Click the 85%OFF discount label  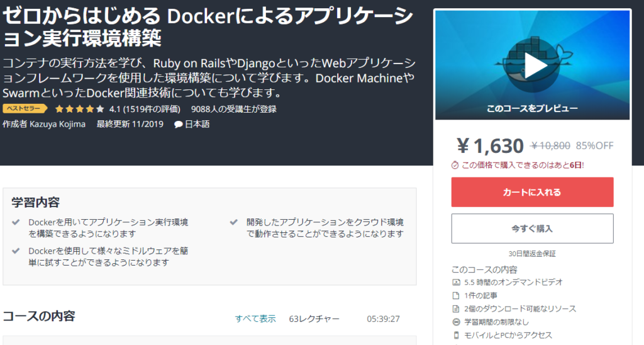(x=594, y=145)
